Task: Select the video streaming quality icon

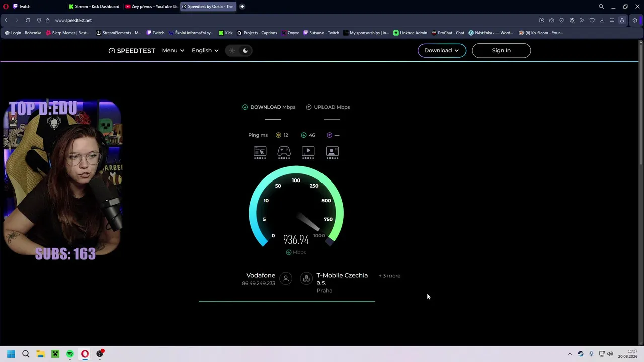Action: tap(308, 153)
